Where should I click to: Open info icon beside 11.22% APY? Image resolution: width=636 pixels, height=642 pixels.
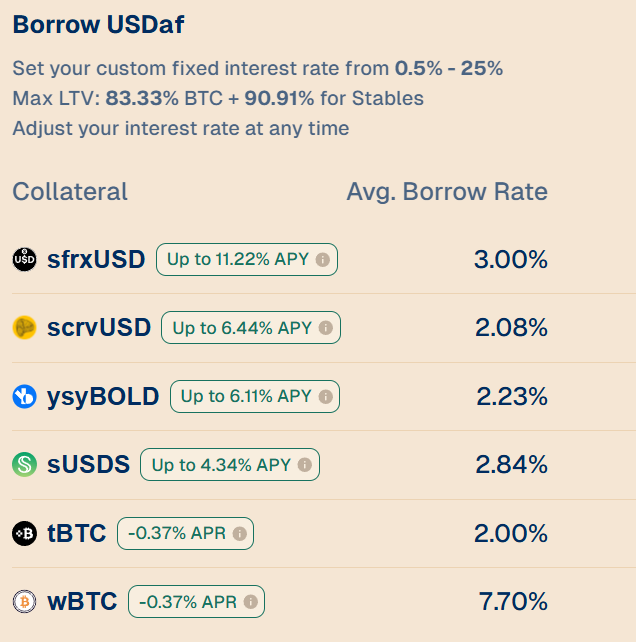[x=323, y=260]
